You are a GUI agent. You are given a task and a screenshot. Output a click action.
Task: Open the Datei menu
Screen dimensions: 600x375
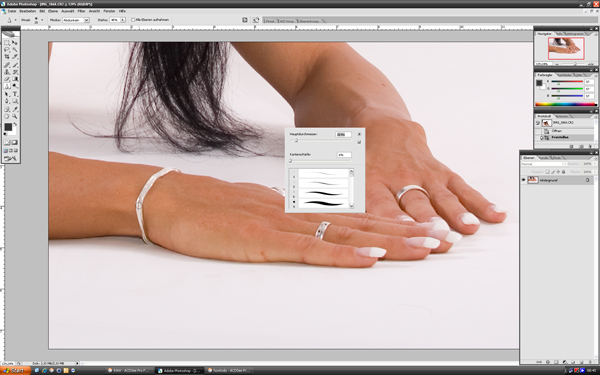(x=12, y=11)
